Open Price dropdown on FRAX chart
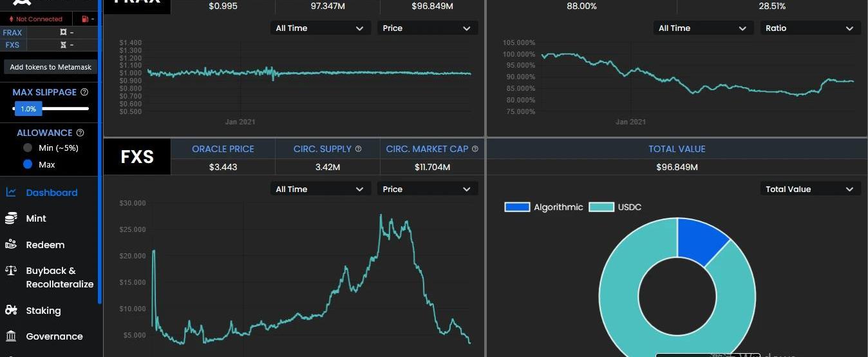The height and width of the screenshot is (357, 868). (428, 28)
